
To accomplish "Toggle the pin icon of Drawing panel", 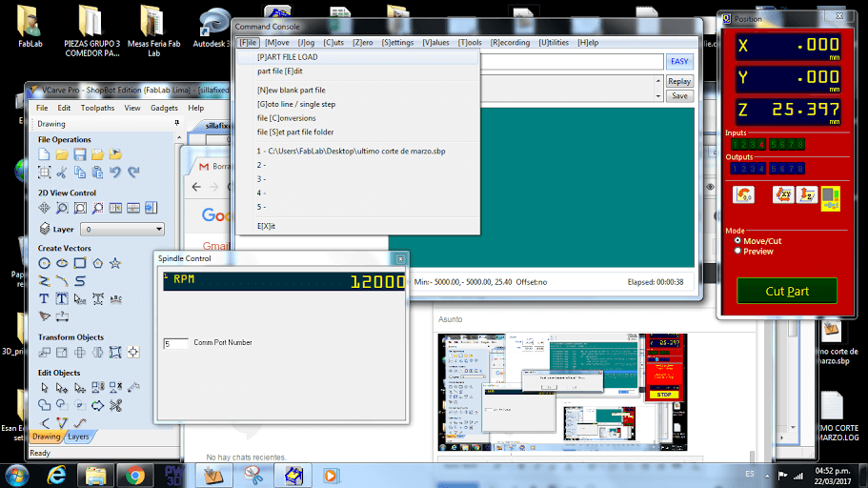I will 176,123.
